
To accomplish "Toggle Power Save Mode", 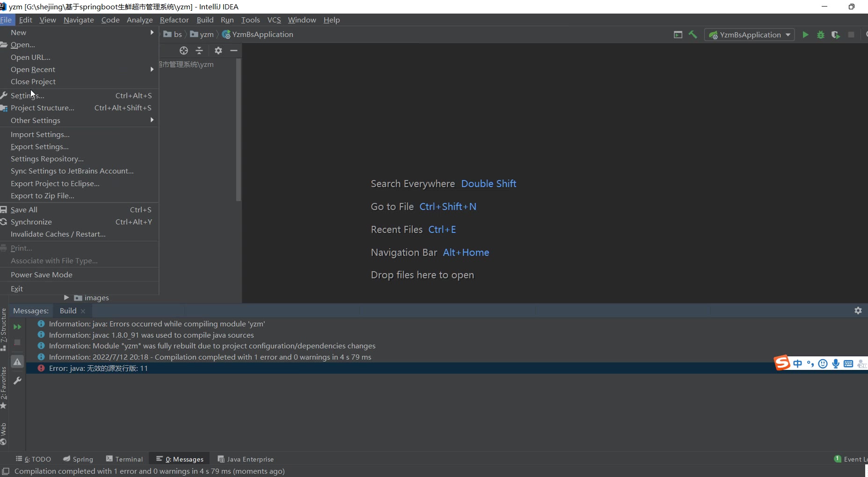I will tap(80, 275).
